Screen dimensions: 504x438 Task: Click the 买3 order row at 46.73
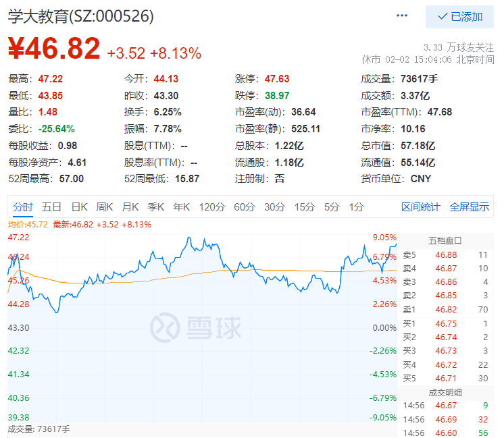point(445,351)
